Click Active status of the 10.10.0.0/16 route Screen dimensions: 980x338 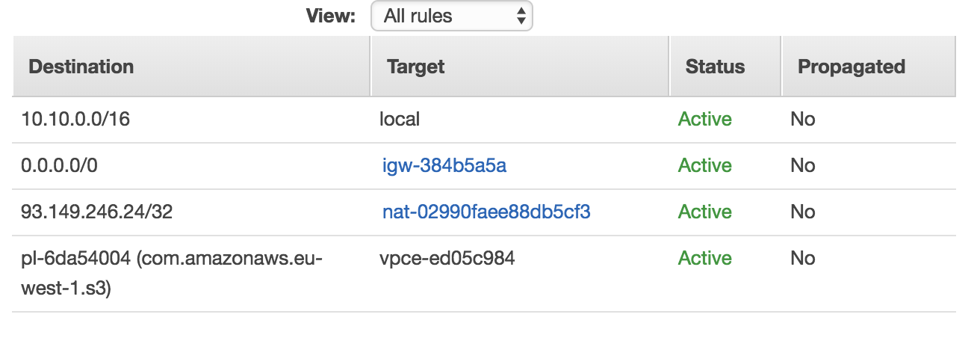click(704, 119)
